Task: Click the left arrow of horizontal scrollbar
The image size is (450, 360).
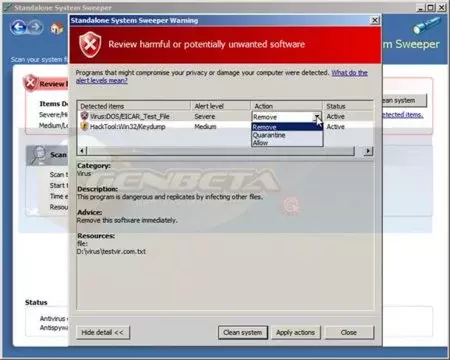Action: (x=82, y=151)
